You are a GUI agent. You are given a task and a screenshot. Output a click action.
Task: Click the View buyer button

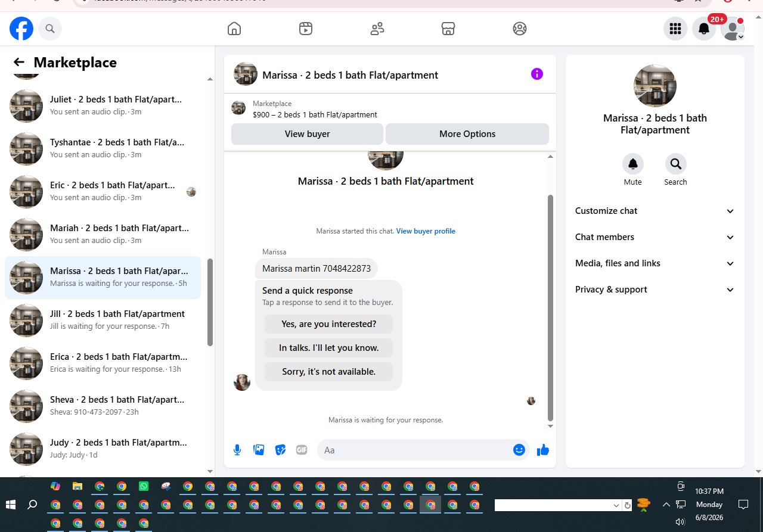pyautogui.click(x=307, y=134)
